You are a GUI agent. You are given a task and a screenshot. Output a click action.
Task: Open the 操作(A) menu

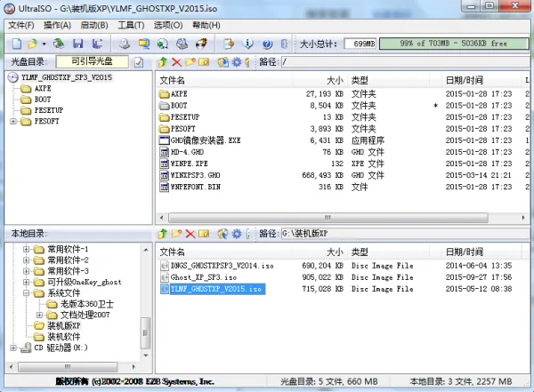click(57, 26)
